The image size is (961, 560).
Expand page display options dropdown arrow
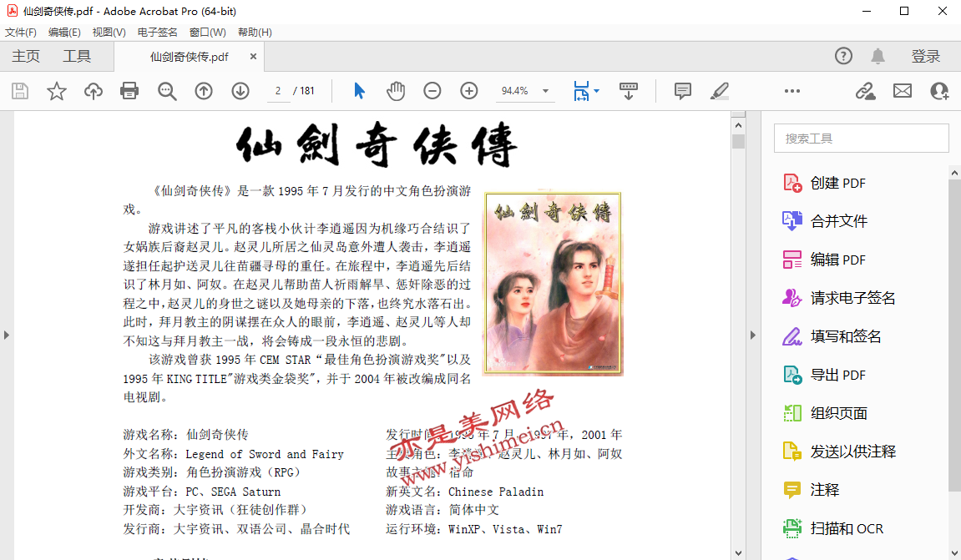coord(596,91)
